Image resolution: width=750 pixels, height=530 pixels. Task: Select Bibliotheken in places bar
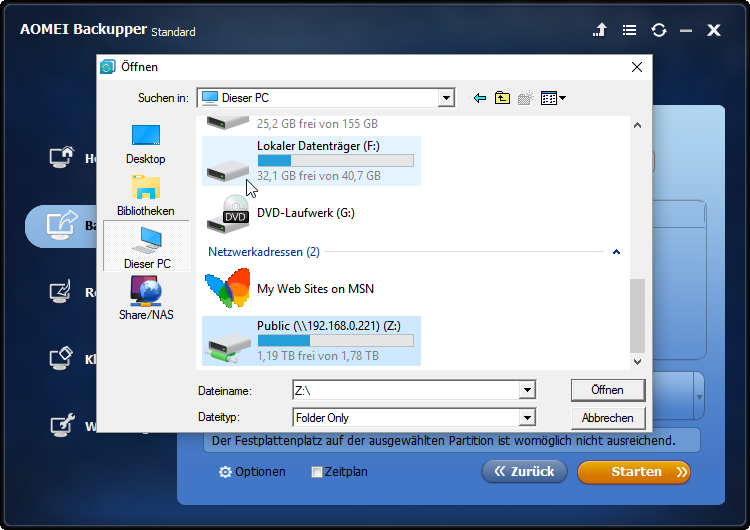tap(145, 196)
